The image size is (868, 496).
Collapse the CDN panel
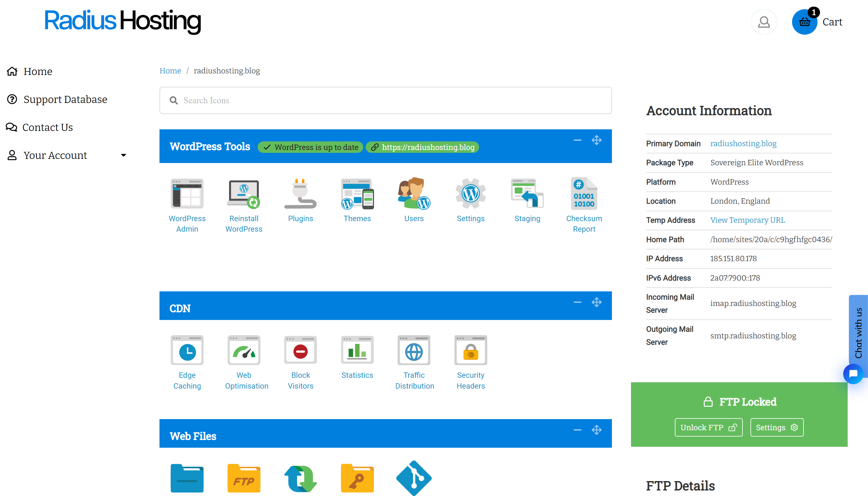[x=577, y=302]
